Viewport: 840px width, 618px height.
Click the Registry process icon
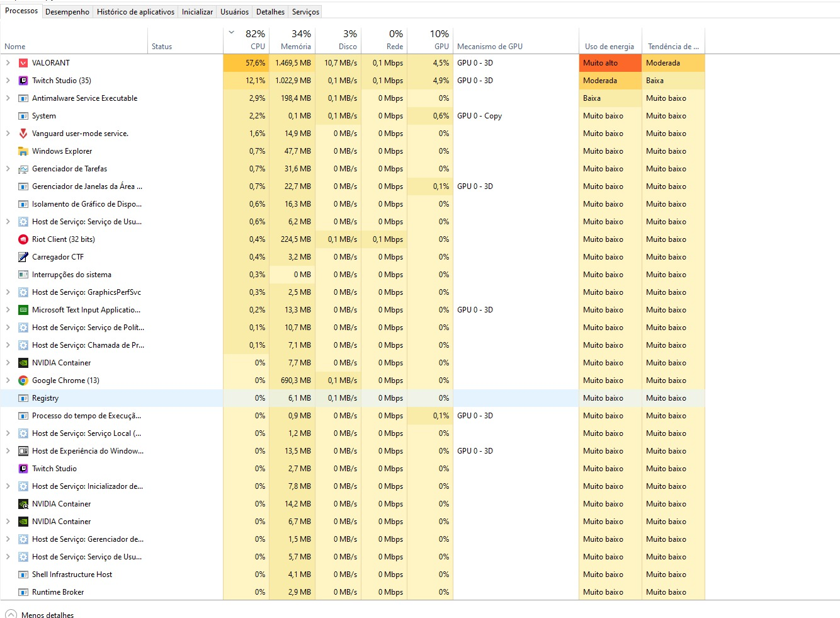[23, 398]
